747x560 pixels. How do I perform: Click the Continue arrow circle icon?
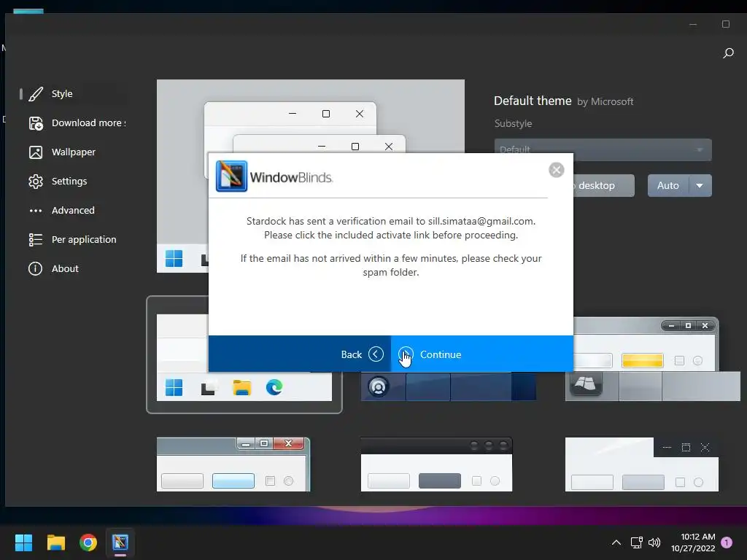pos(406,354)
